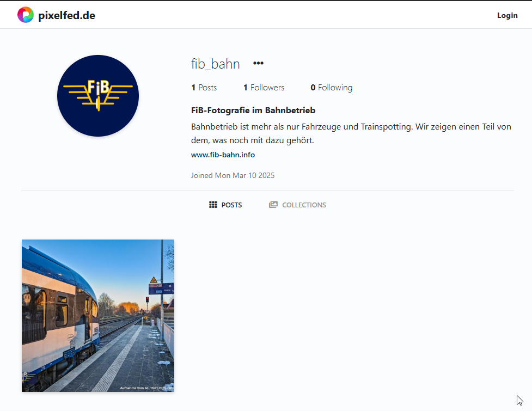This screenshot has height=411, width=532.
Task: Visit the www.fib-bahn.info website link
Action: (x=223, y=155)
